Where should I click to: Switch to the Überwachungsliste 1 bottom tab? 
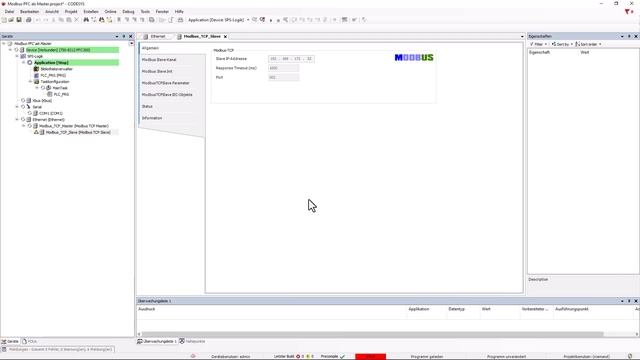coord(157,341)
